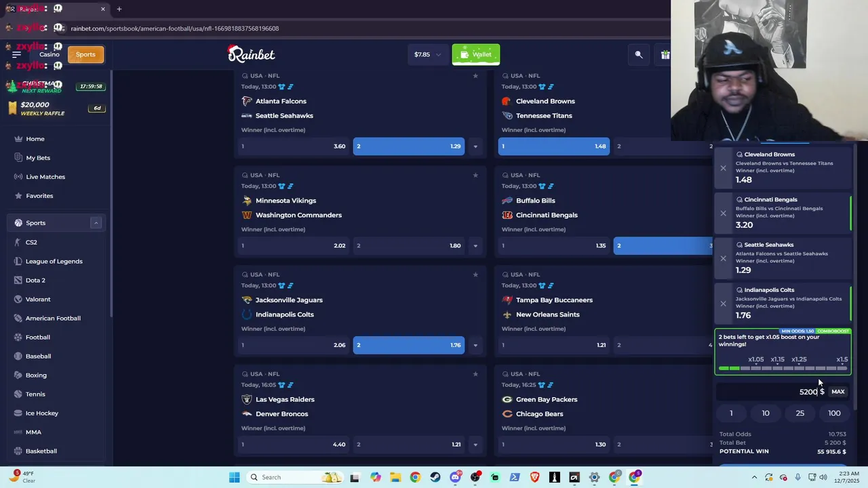Remove Cincinnati Bengals from bet slip
This screenshot has width=868, height=488.
click(x=723, y=213)
